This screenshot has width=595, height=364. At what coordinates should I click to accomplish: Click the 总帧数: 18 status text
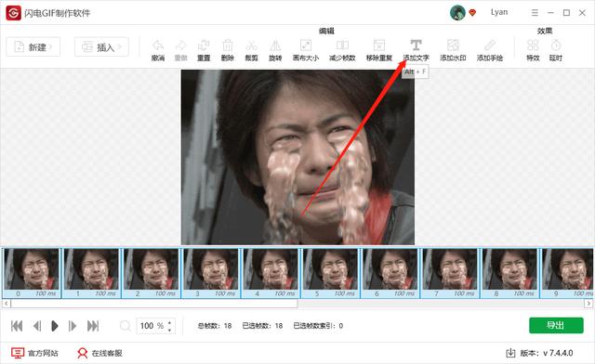pos(215,326)
